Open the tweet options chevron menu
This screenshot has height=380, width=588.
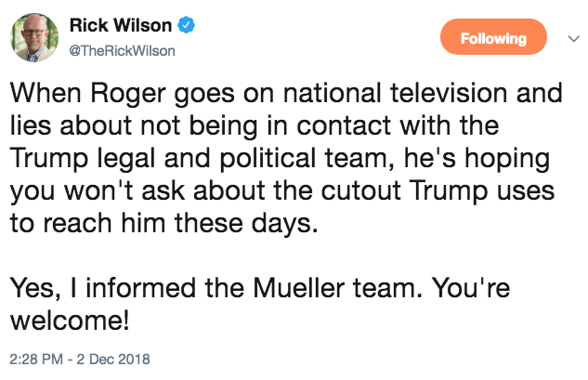(x=573, y=38)
